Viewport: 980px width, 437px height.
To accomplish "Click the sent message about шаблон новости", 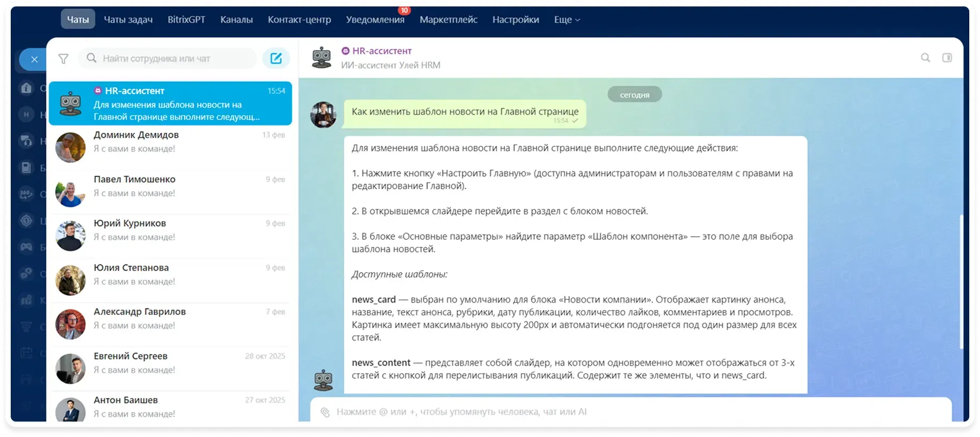I will (465, 114).
